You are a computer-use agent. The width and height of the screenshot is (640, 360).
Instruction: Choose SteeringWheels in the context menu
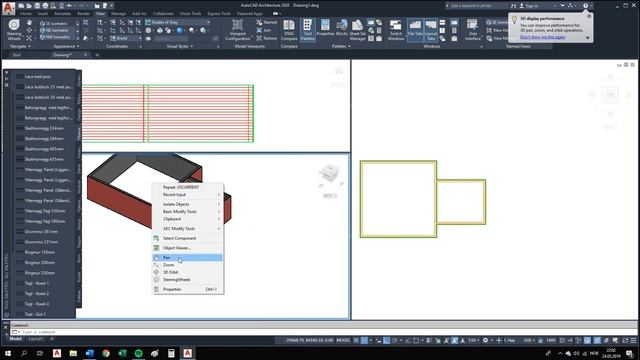[188, 280]
